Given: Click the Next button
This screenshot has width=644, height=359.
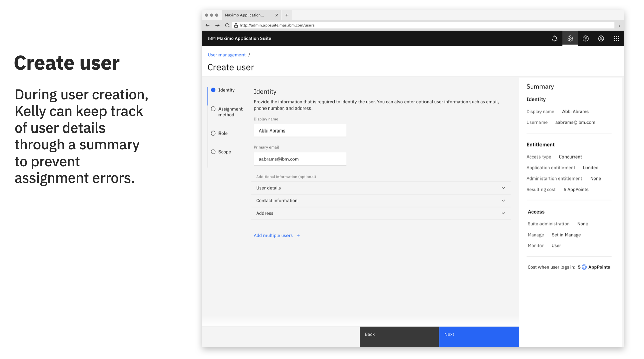Looking at the screenshot, I should (x=479, y=337).
